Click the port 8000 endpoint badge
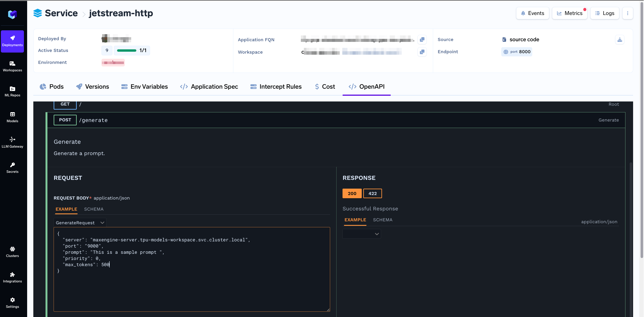The image size is (644, 317). [516, 52]
